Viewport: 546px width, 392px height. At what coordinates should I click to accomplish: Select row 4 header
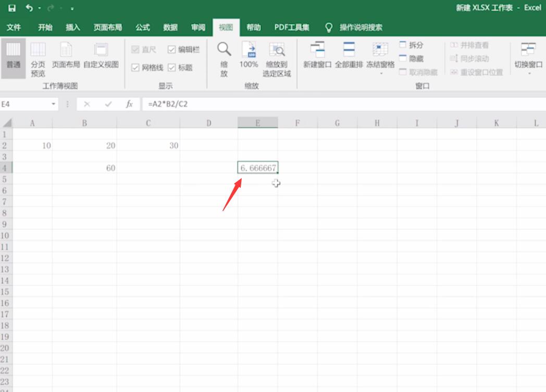point(6,168)
